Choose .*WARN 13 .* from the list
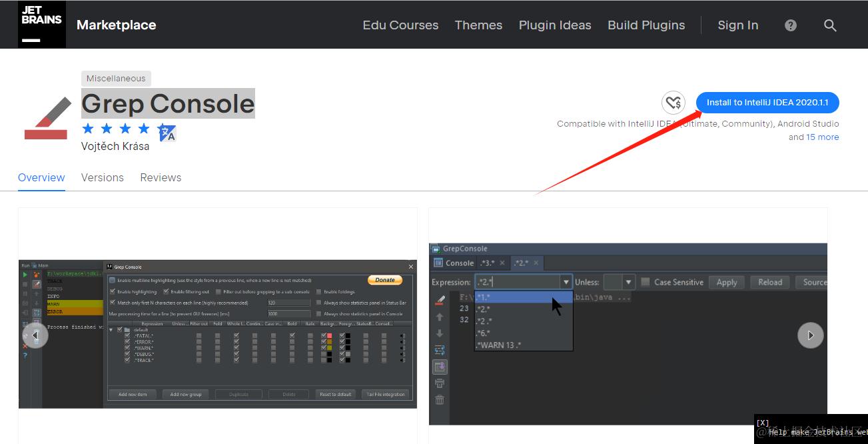The image size is (868, 444). pyautogui.click(x=524, y=345)
